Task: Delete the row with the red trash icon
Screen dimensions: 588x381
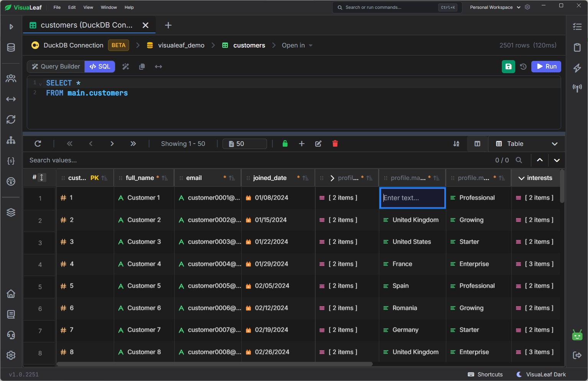Action: [x=335, y=144]
